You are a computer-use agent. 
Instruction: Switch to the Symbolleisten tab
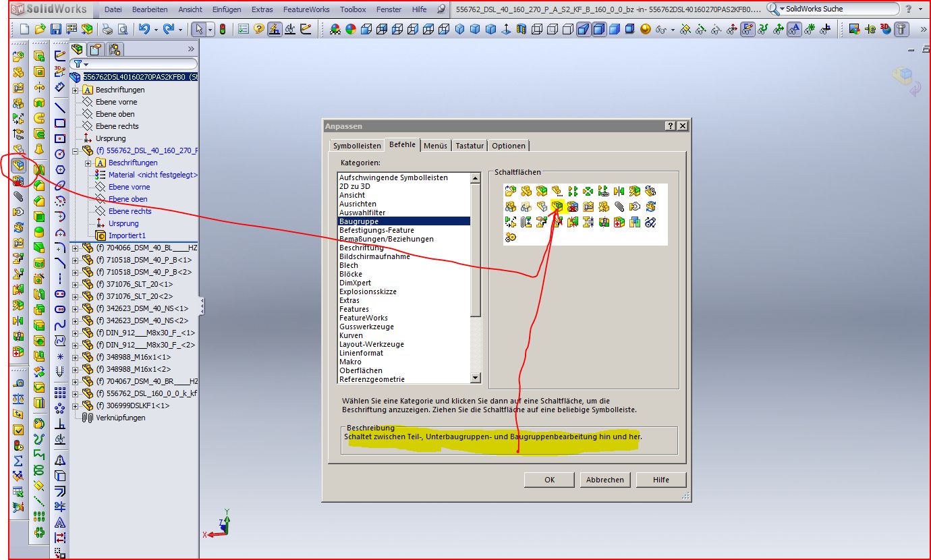358,146
